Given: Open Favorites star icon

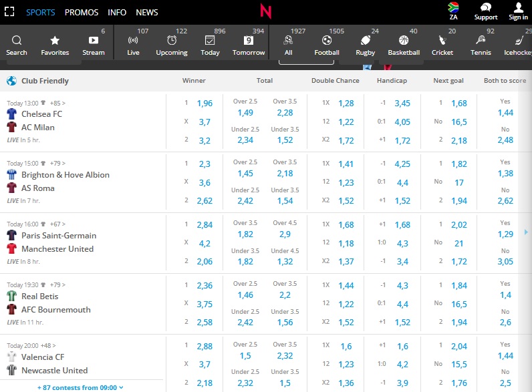Looking at the screenshot, I should 55,41.
